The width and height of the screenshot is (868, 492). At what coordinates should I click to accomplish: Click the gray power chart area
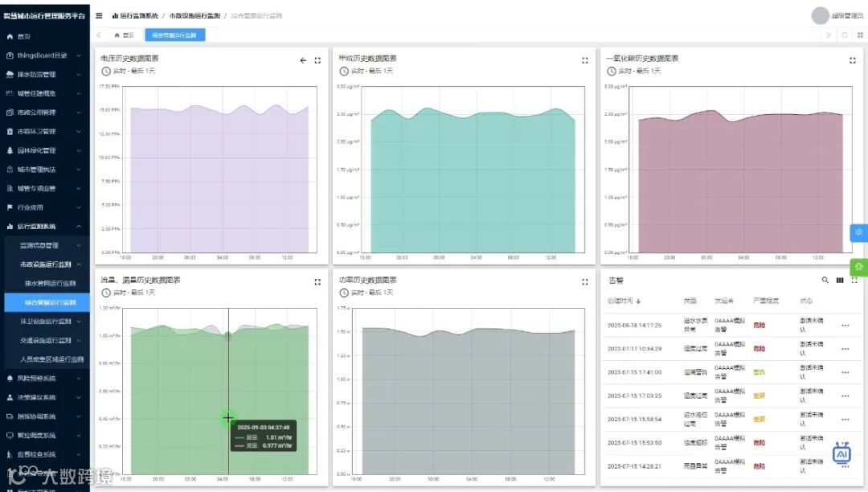(469, 401)
